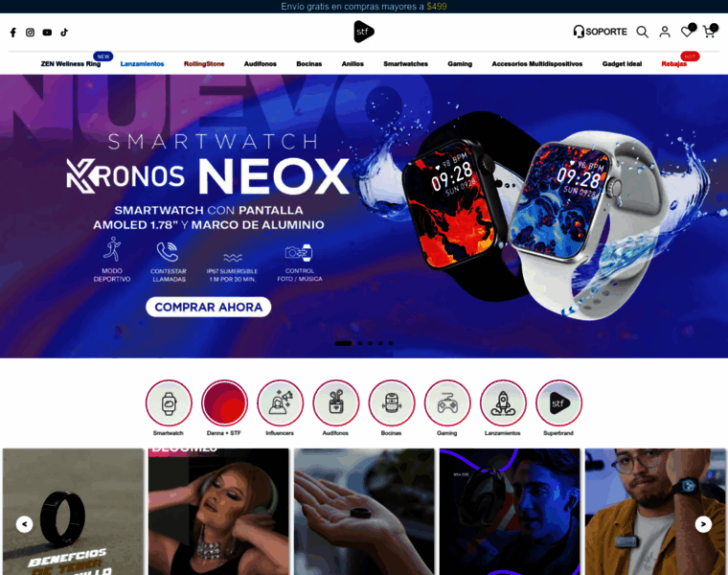View the wishlist heart icon

[688, 31]
